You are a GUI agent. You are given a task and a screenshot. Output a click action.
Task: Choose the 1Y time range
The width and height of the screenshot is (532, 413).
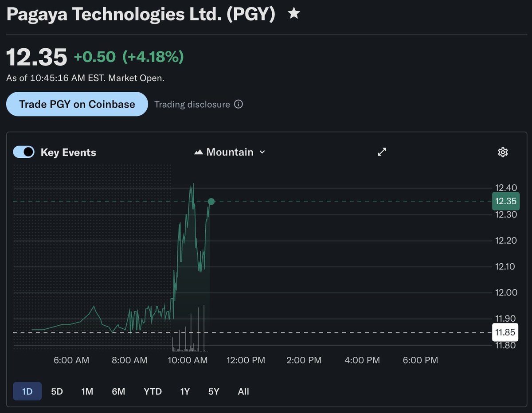click(x=185, y=391)
